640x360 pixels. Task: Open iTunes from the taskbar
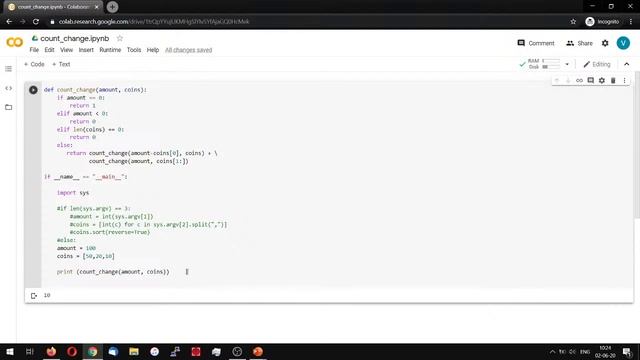tap(155, 351)
